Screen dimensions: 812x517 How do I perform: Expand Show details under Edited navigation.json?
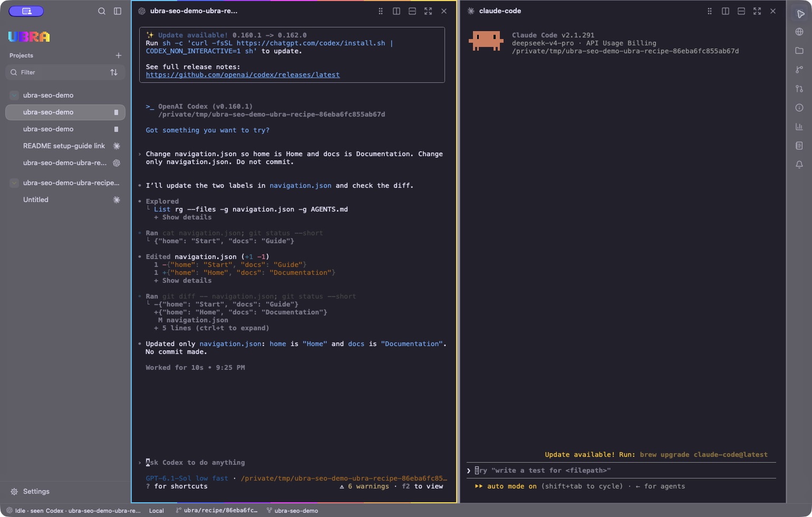(x=183, y=281)
